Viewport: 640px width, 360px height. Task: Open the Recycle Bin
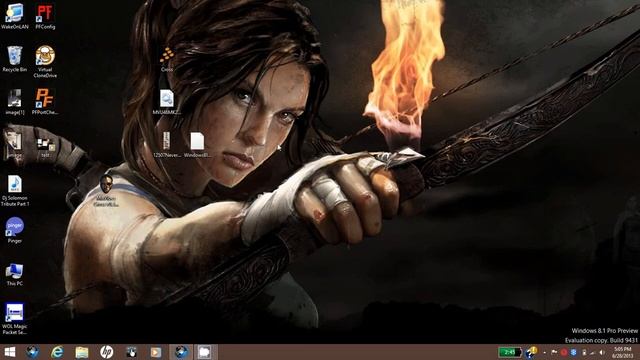15,59
